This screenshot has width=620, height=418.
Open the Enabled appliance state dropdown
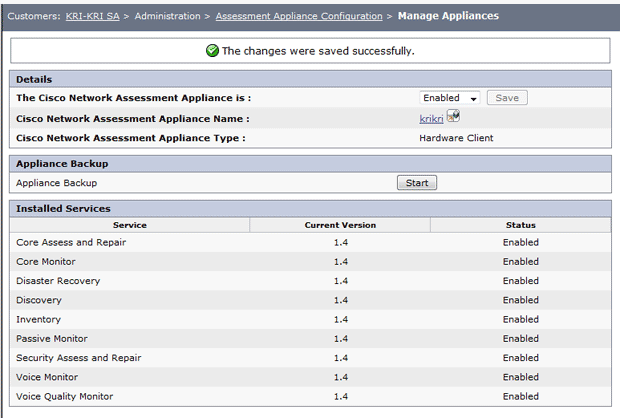click(x=450, y=98)
